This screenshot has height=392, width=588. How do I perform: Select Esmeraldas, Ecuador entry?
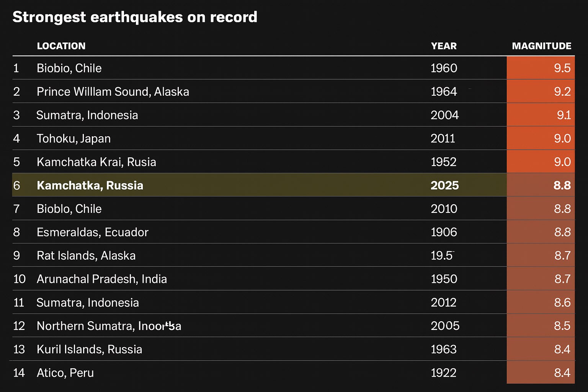coord(93,232)
